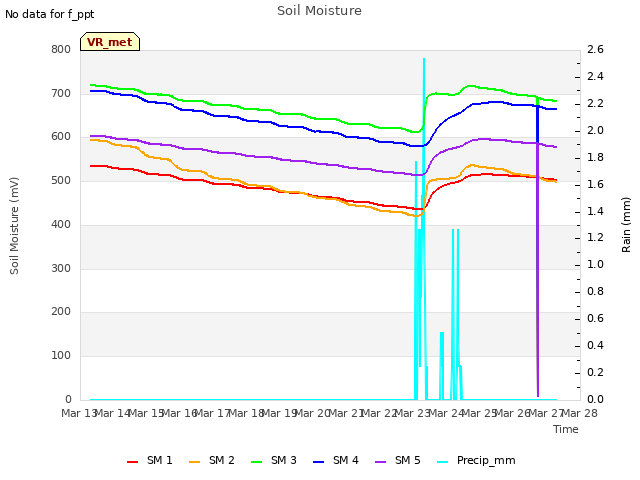Viewport: 640px width, 480px height.
Task: Click the 500 y-axis tick label
Action: 61,180
